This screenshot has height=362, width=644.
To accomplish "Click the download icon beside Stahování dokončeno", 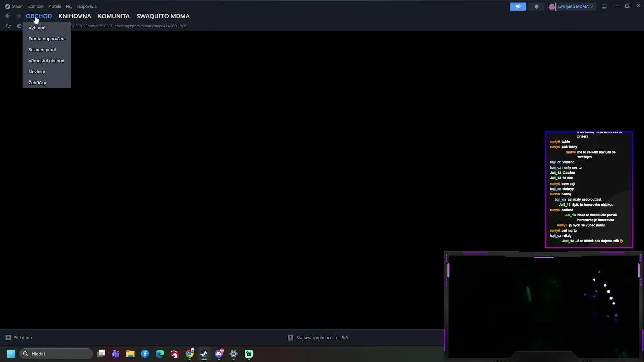I will (290, 338).
